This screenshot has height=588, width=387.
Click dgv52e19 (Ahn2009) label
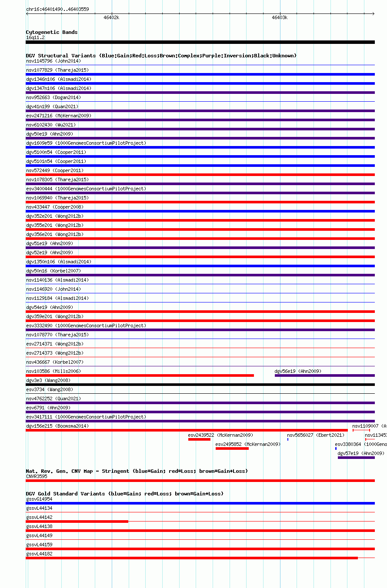coord(50,252)
